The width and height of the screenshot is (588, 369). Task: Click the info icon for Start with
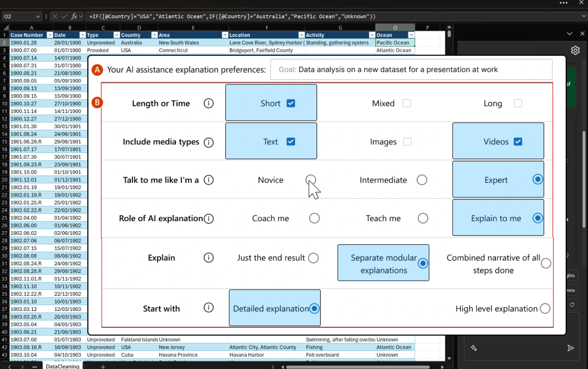point(208,307)
